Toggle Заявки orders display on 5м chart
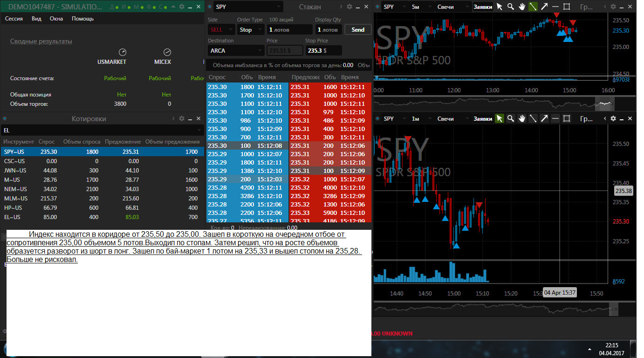This screenshot has width=644, height=358. (483, 7)
